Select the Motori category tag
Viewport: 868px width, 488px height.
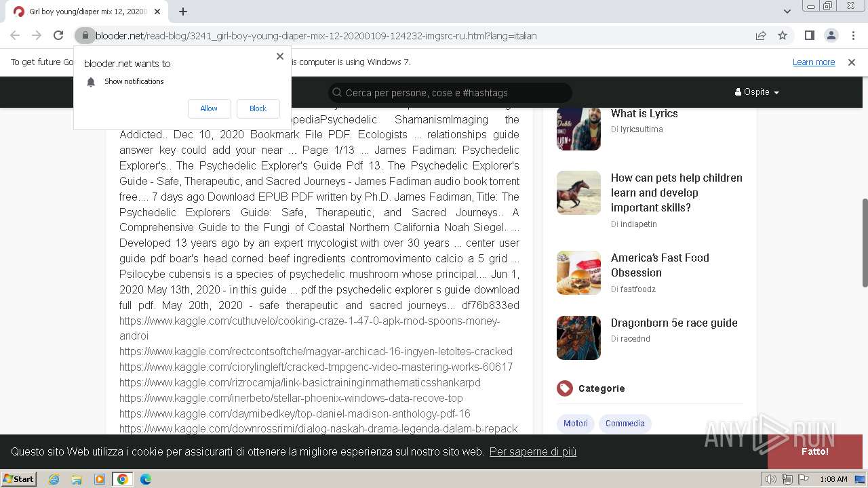[576, 424]
